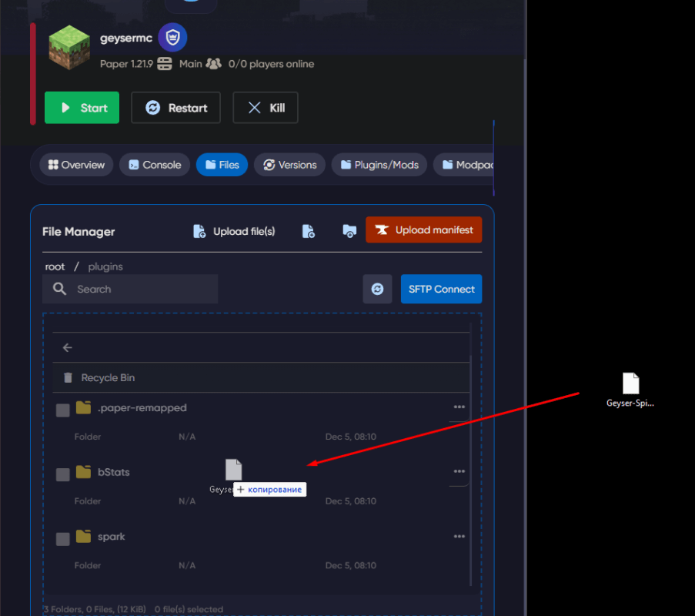The width and height of the screenshot is (695, 616).
Task: Check the .paper-remapped folder checkbox
Action: [63, 410]
